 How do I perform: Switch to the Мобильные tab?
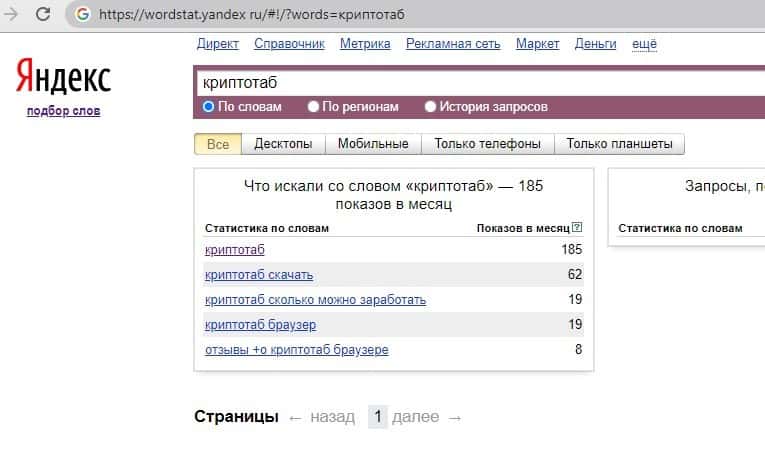[373, 144]
